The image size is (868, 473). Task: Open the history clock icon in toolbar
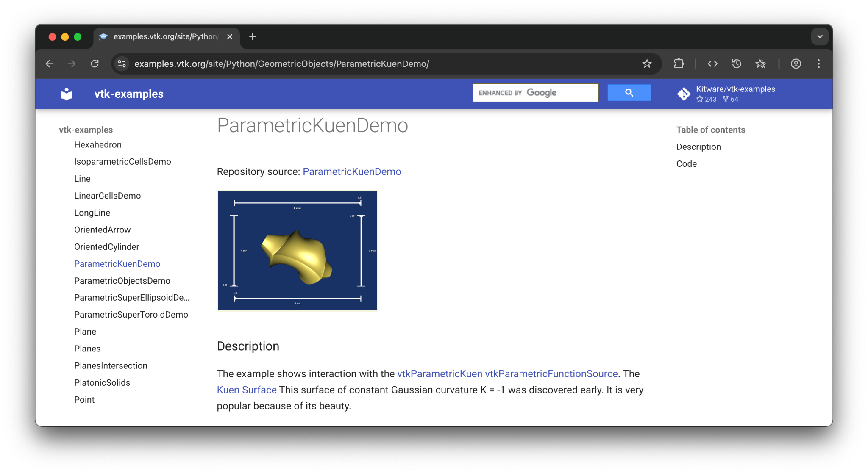point(737,64)
